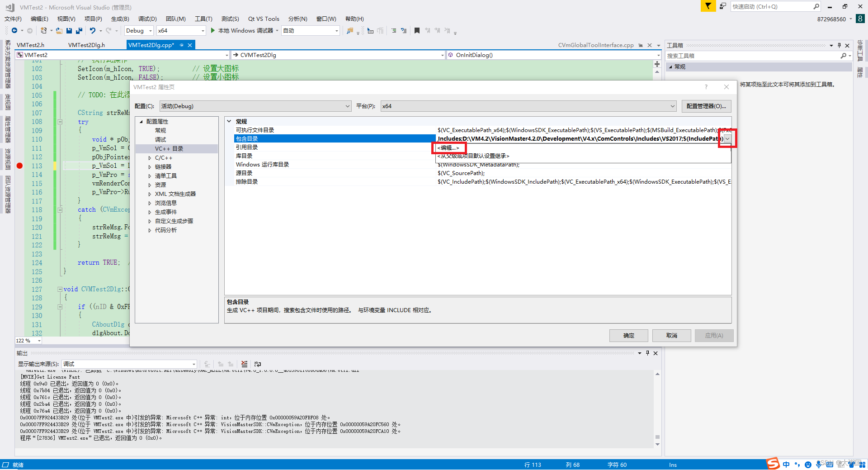Click the search icon in Quick Launch box
The height and width of the screenshot is (470, 868).
[x=816, y=6]
